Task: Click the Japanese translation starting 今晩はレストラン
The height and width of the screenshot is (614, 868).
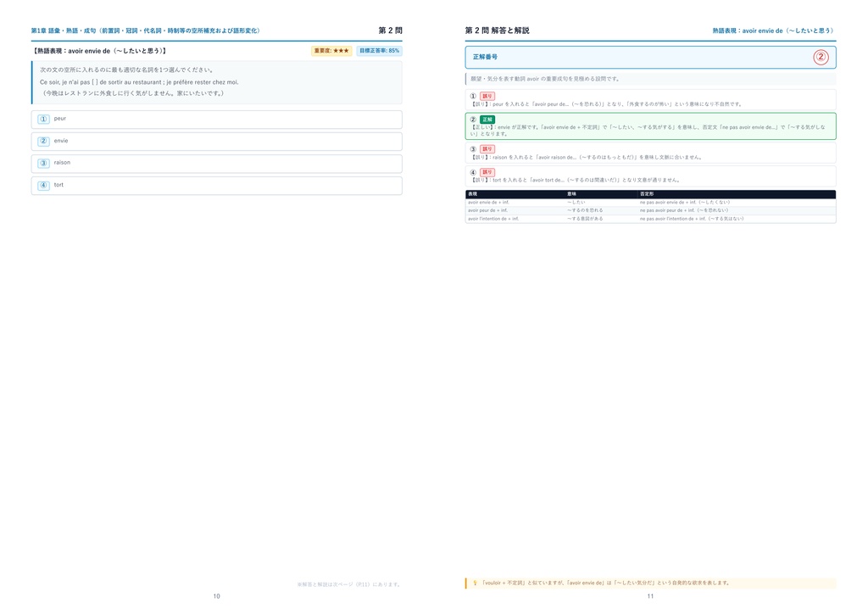Action: click(x=133, y=93)
